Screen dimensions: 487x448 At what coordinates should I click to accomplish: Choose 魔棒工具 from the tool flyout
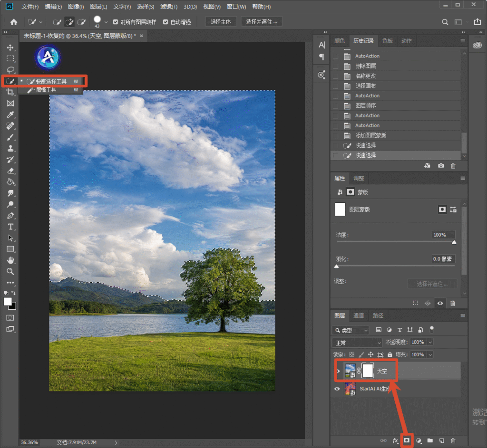click(50, 90)
